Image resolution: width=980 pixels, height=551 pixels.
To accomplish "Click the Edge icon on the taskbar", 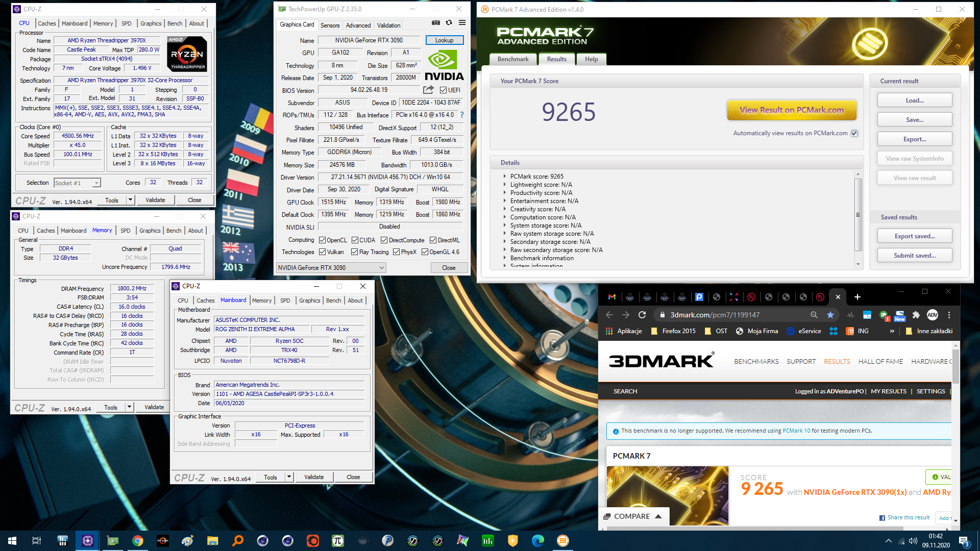I will pos(537,541).
